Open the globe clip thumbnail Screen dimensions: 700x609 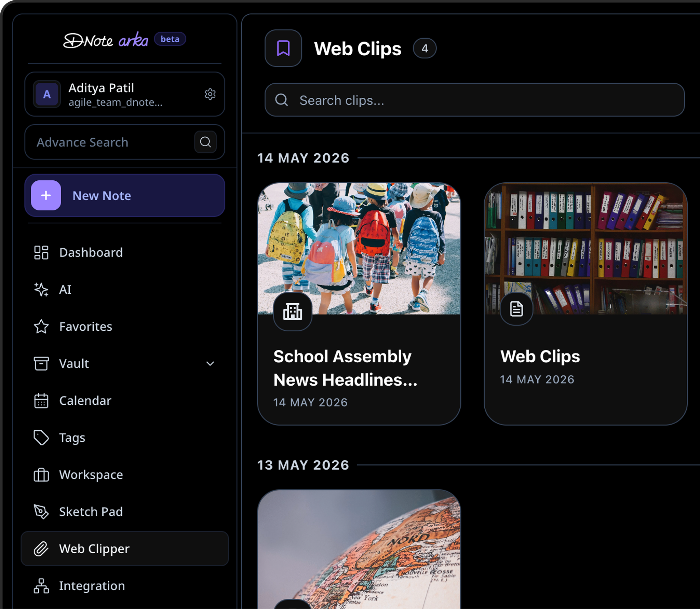click(x=359, y=549)
